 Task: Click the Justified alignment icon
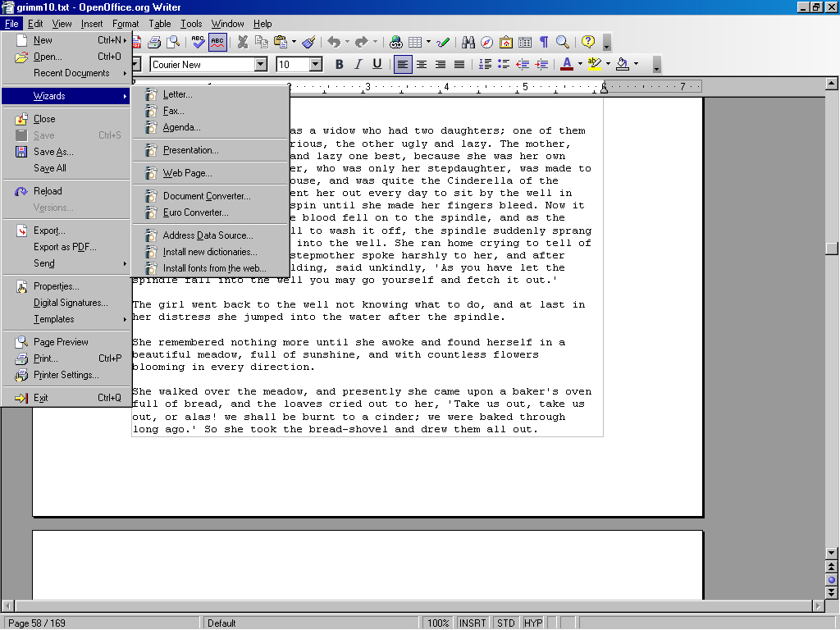pos(459,64)
